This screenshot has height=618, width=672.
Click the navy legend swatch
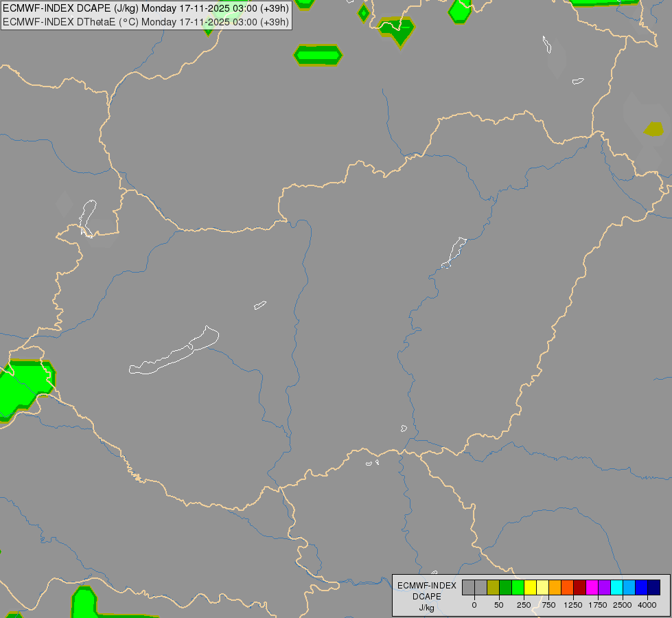point(654,588)
